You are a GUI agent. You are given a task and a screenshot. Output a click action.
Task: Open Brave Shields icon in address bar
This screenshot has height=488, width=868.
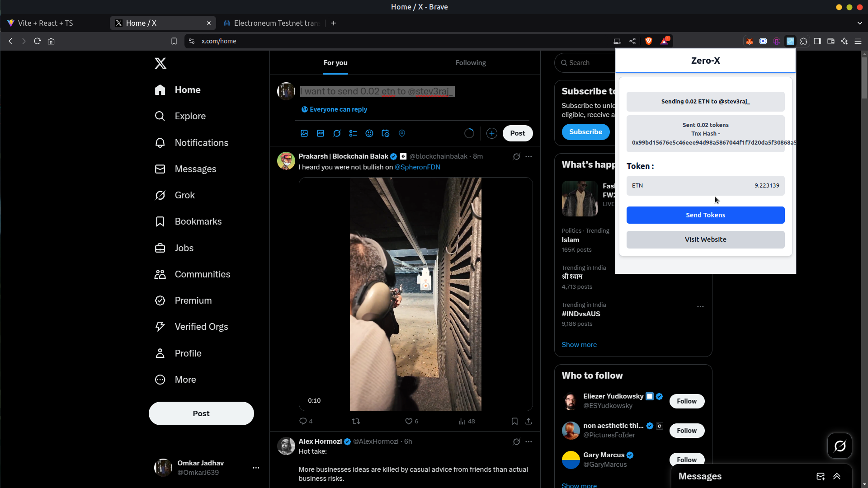649,41
